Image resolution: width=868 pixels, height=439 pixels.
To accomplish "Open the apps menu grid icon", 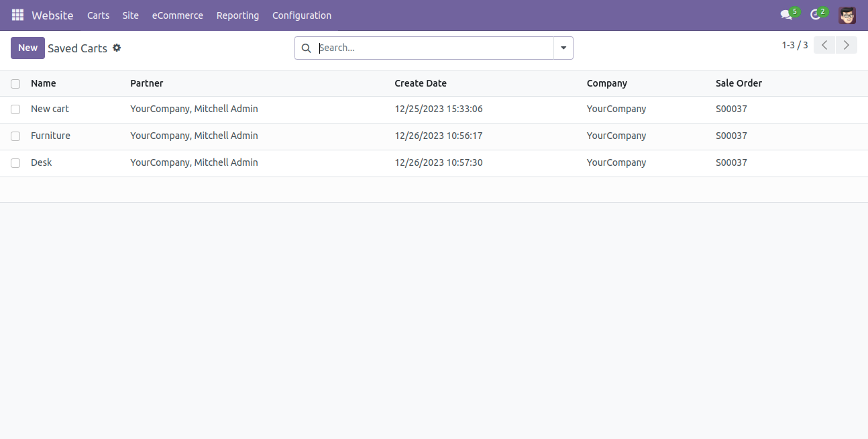I will [x=17, y=15].
